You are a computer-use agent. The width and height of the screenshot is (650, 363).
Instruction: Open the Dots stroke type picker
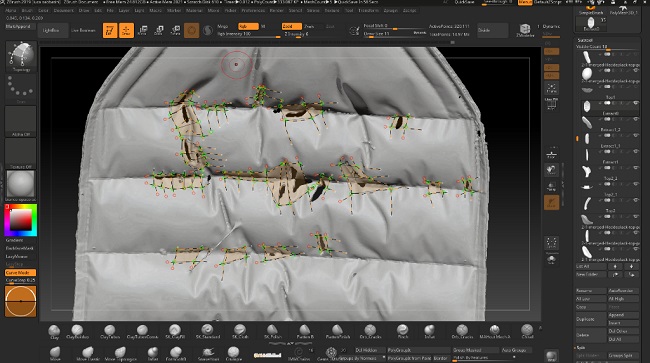[x=21, y=89]
